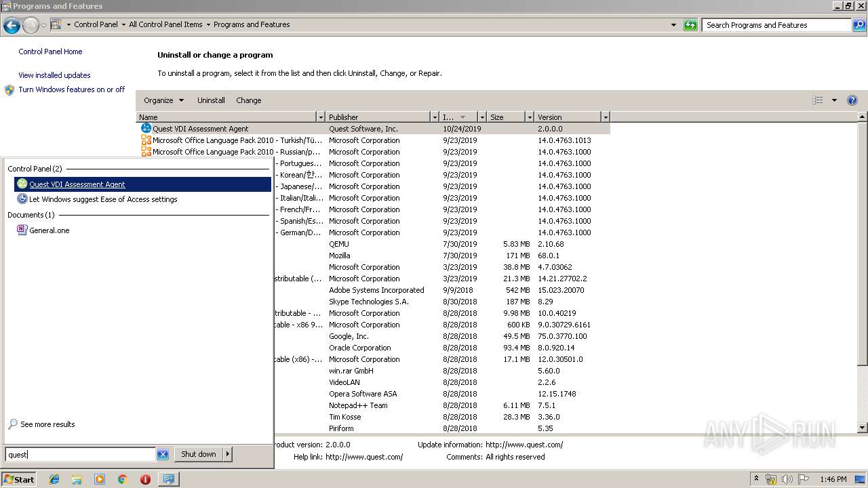The image size is (868, 488).
Task: Click the change view icon
Action: 818,100
